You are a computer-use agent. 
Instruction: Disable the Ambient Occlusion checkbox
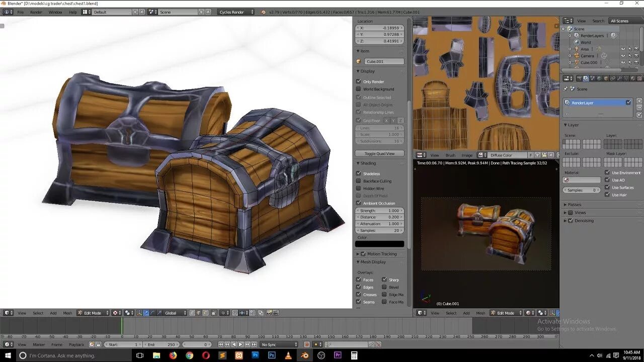pyautogui.click(x=359, y=203)
